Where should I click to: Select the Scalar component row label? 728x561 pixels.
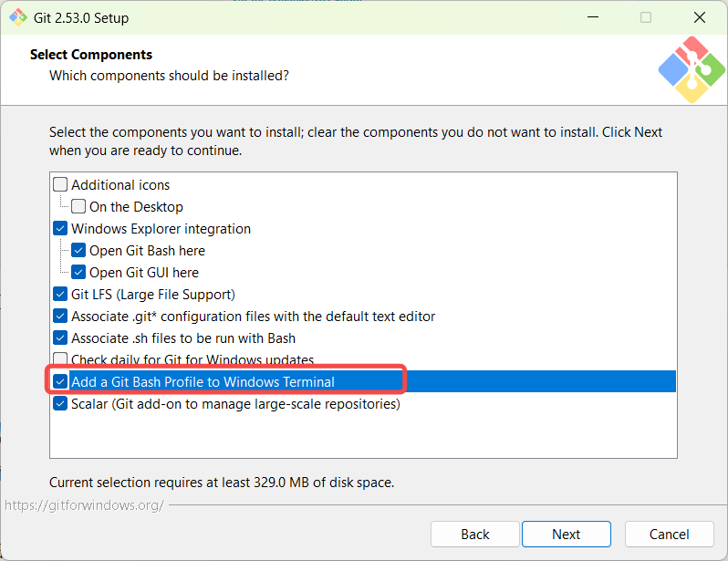pyautogui.click(x=235, y=404)
